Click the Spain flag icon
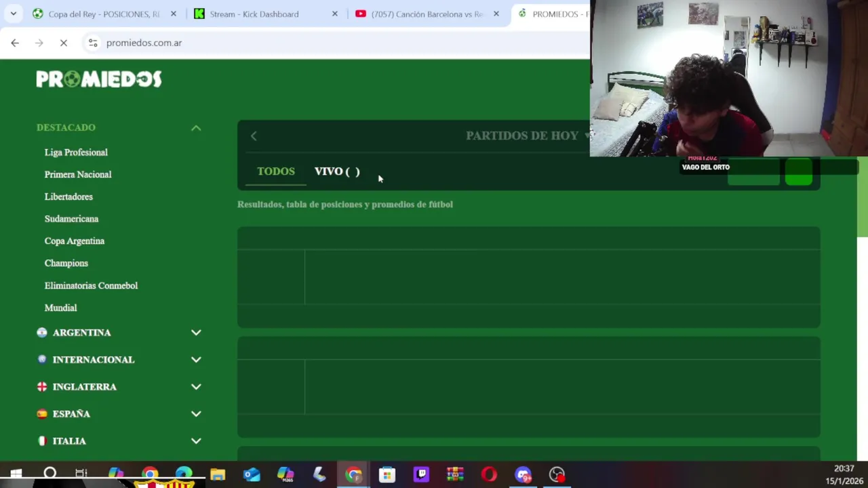 (42, 414)
